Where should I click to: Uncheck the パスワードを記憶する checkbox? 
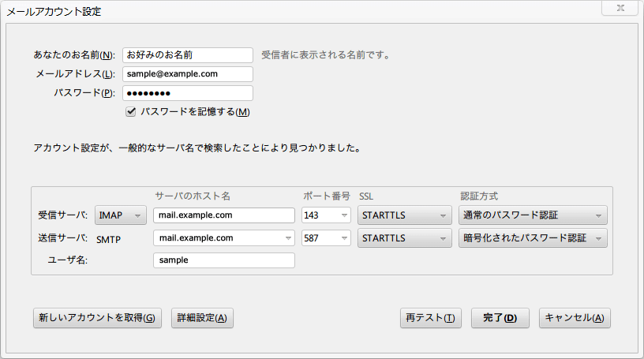click(x=131, y=112)
